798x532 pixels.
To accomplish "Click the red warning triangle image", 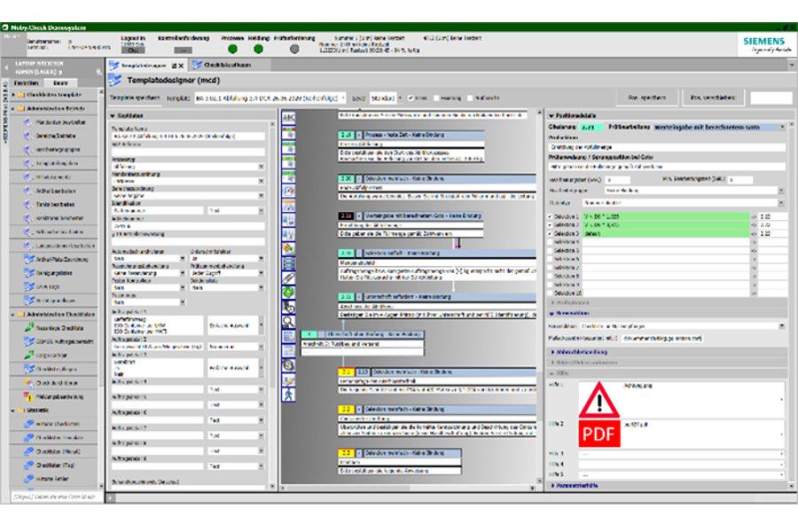I will [599, 400].
